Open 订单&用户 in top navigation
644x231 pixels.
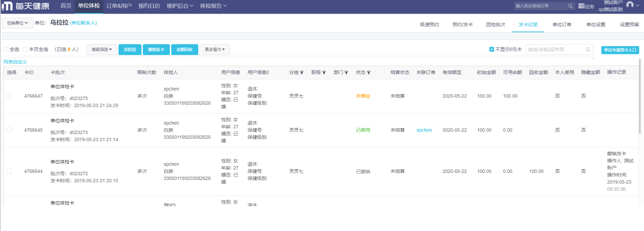click(119, 6)
